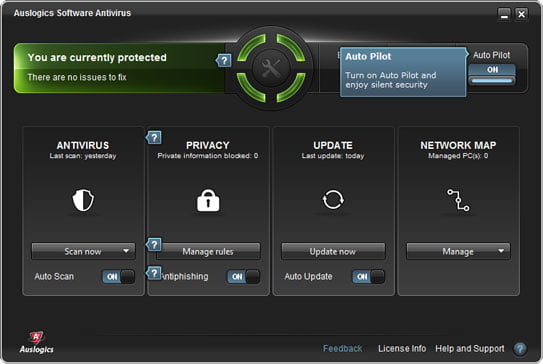Open the Manage dropdown arrow in Network Map

pyautogui.click(x=501, y=251)
